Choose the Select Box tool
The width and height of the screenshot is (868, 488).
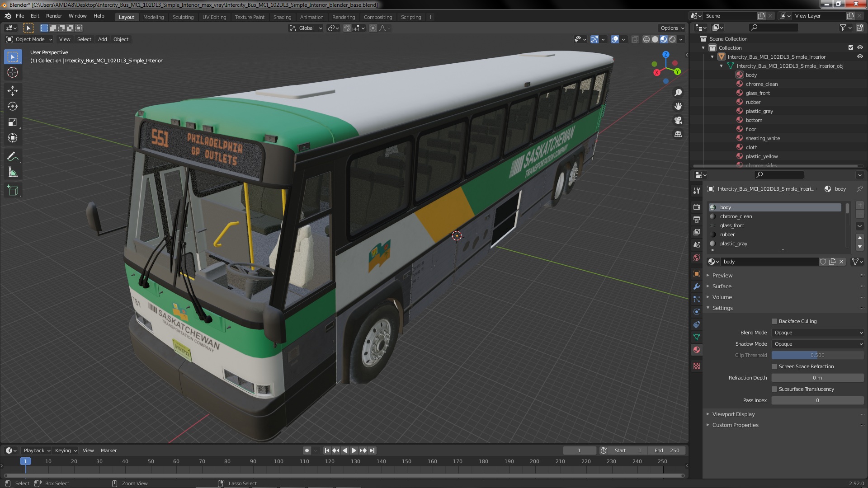coord(13,57)
